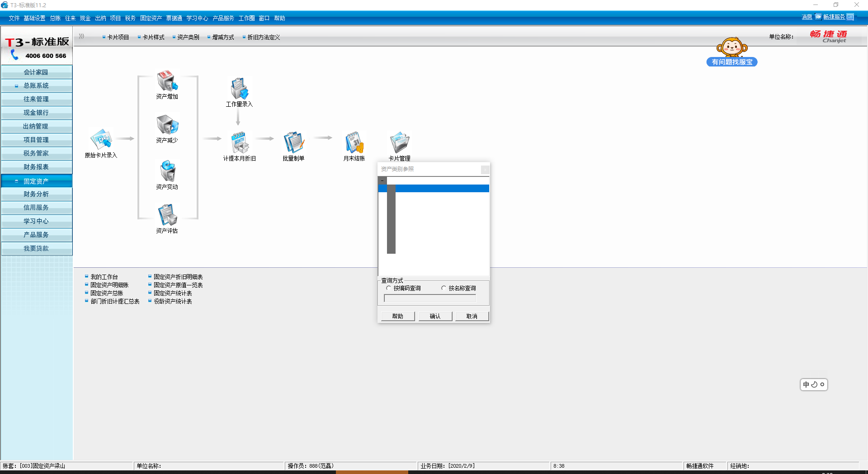Click the query text input field
This screenshot has height=474, width=868.
pos(430,299)
